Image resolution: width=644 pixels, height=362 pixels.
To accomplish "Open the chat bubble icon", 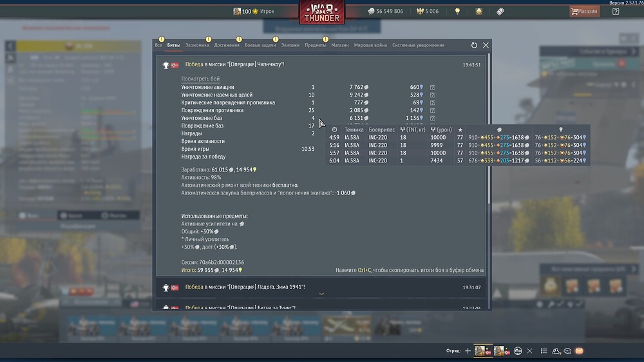I will point(567,351).
